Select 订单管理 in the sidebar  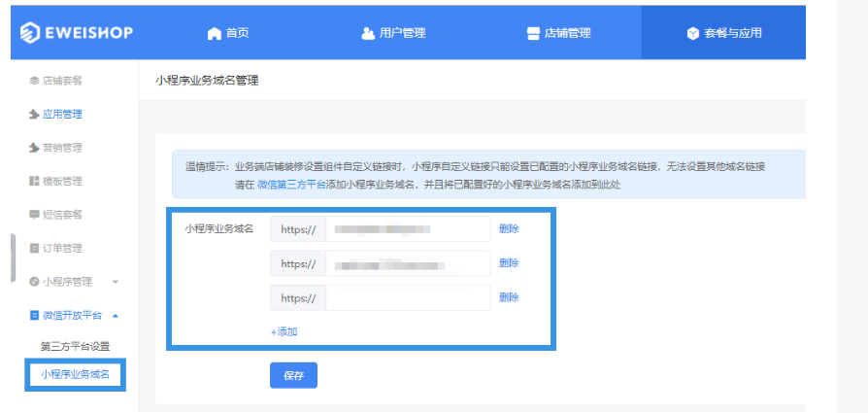tap(62, 249)
